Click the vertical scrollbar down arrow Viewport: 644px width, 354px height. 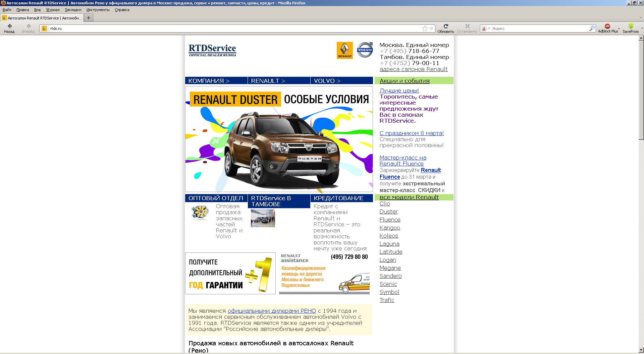(641, 350)
